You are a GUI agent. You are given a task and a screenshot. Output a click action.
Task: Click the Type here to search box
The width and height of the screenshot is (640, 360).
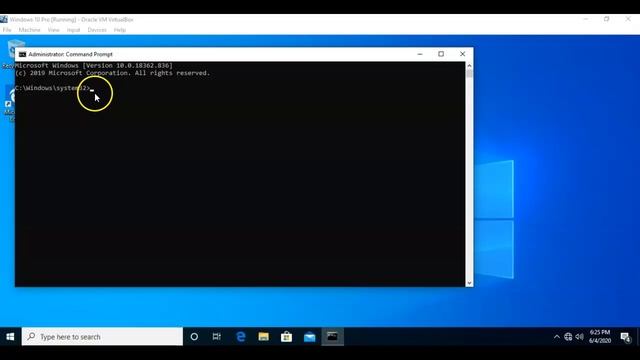click(x=102, y=337)
